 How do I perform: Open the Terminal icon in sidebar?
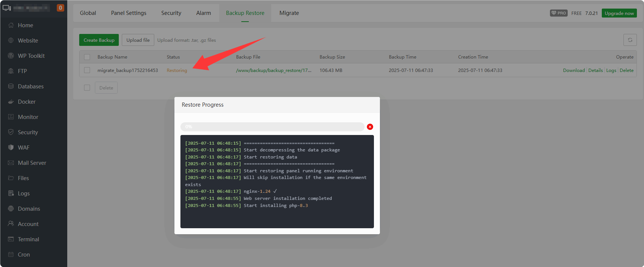(11, 239)
